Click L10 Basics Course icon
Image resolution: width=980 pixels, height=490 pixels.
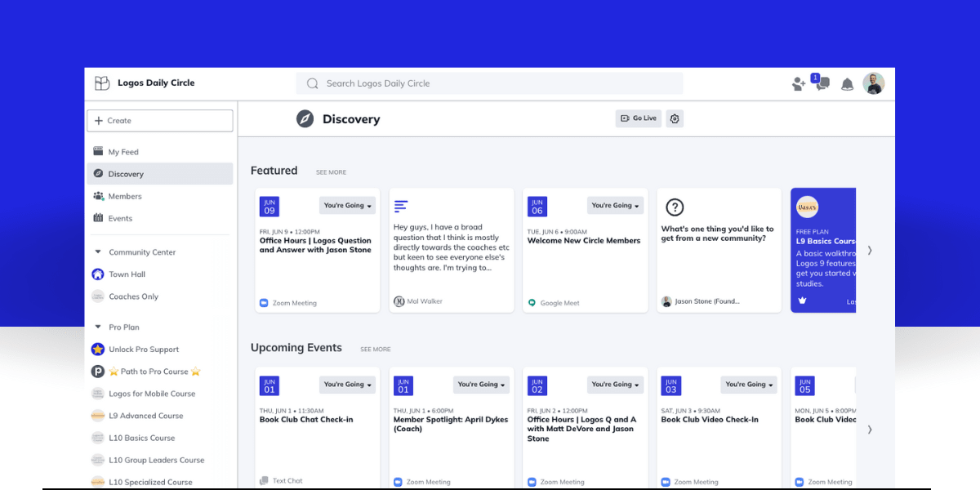pos(98,438)
